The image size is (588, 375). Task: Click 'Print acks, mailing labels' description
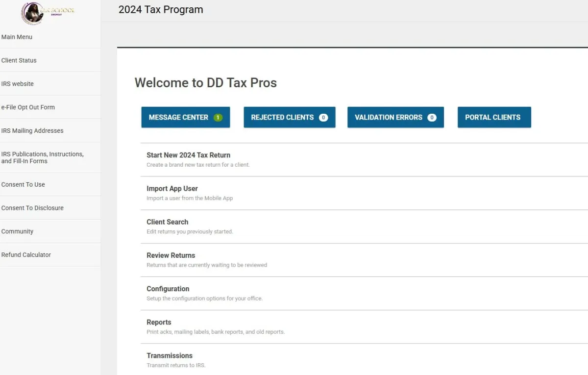pyautogui.click(x=216, y=332)
